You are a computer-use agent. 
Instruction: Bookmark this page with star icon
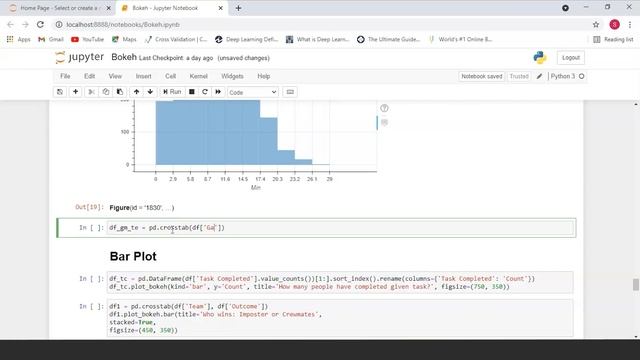(596, 24)
